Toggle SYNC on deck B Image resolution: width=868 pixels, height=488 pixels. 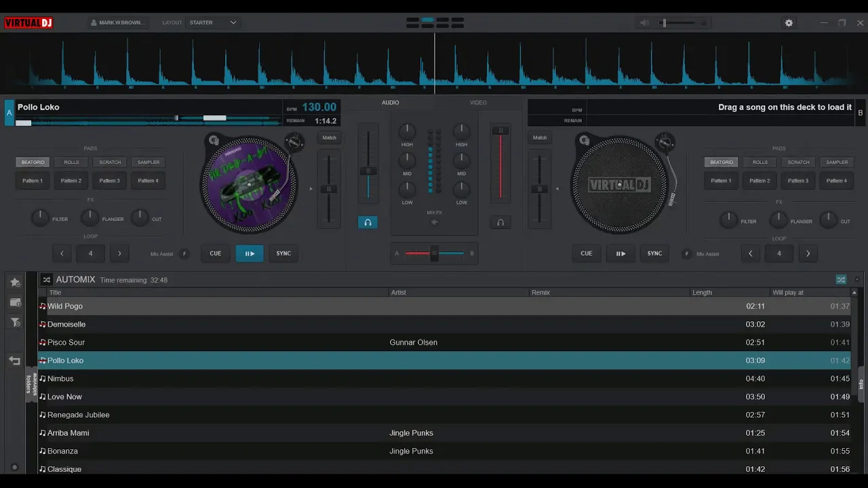tap(654, 253)
